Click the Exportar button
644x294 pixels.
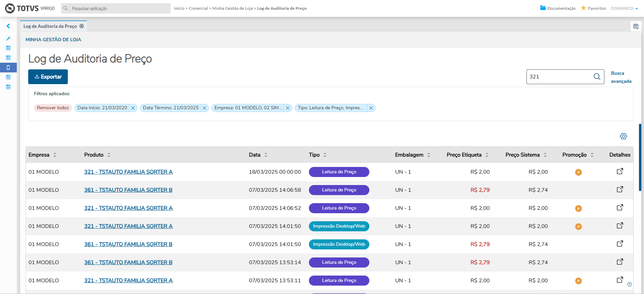pos(48,77)
